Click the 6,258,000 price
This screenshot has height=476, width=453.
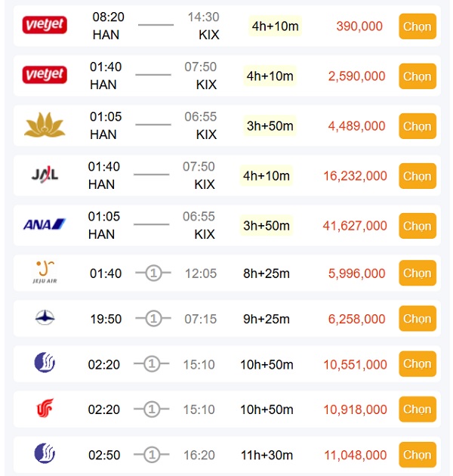click(x=357, y=319)
